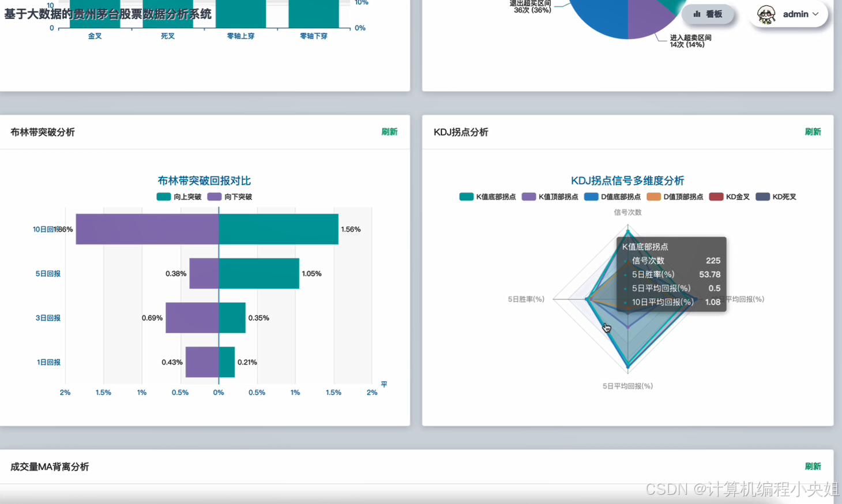
Task: Click the 零轴下穿 x-axis label
Action: [314, 36]
